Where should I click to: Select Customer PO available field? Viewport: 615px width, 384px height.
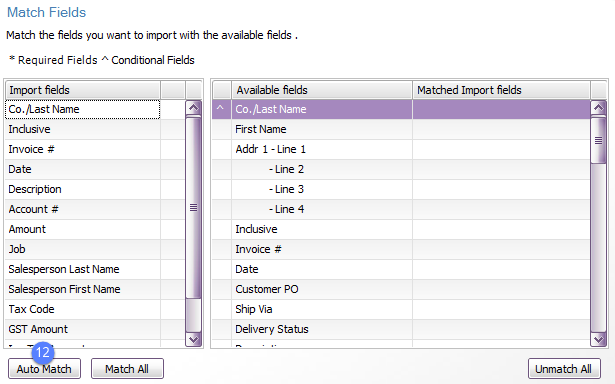pyautogui.click(x=322, y=289)
